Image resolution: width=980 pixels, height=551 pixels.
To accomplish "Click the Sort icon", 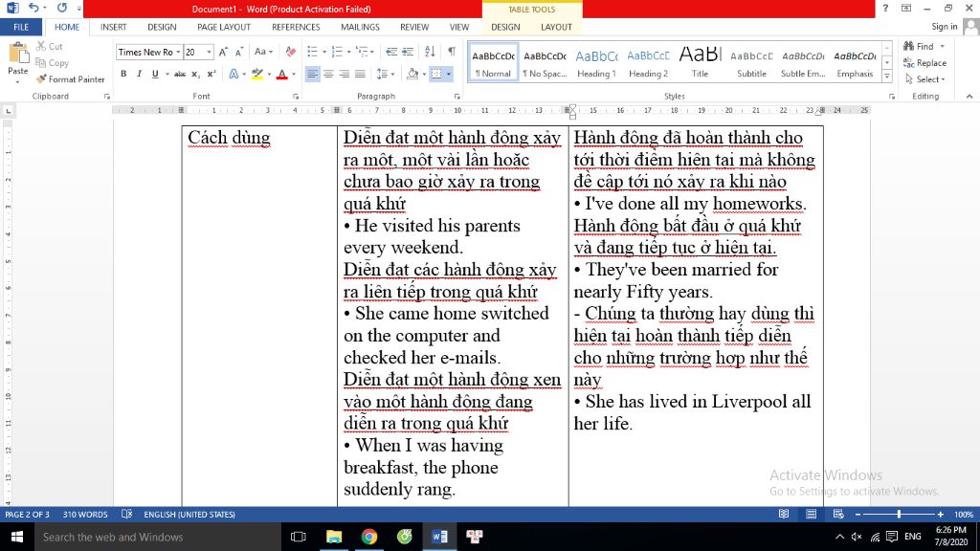I will (x=430, y=52).
